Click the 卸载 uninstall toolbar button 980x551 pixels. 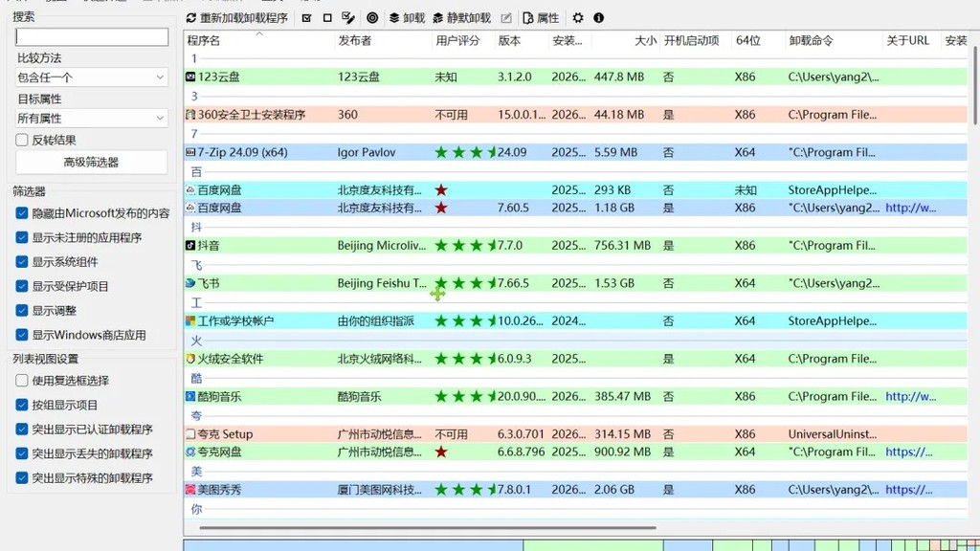[x=407, y=18]
